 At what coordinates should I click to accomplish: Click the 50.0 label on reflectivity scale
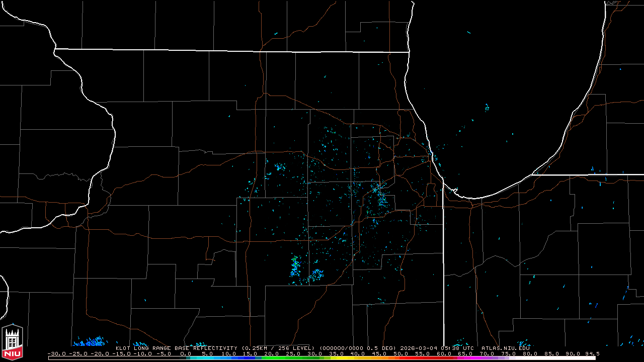click(x=401, y=353)
